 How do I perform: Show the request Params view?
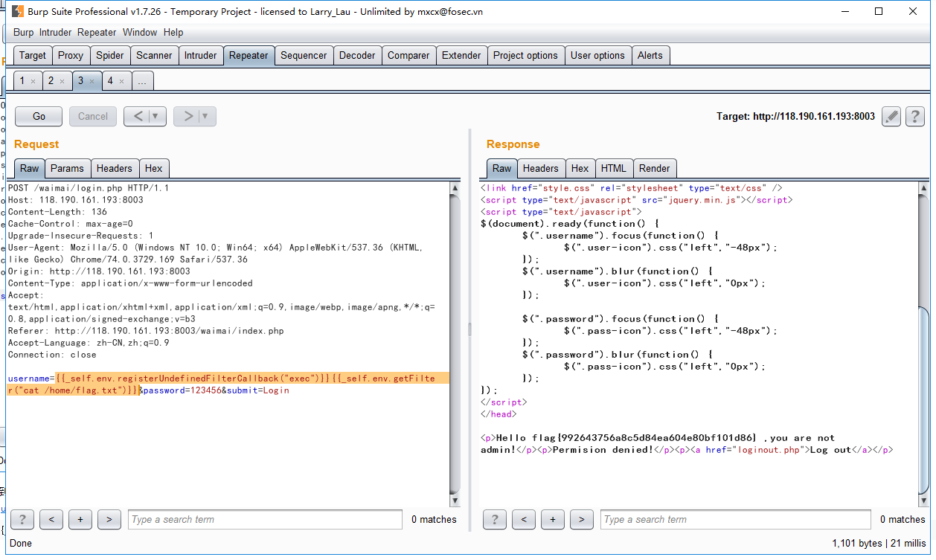[x=67, y=168]
